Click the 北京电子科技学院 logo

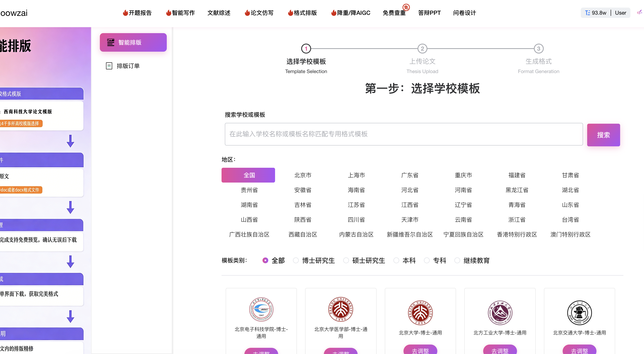(x=261, y=309)
